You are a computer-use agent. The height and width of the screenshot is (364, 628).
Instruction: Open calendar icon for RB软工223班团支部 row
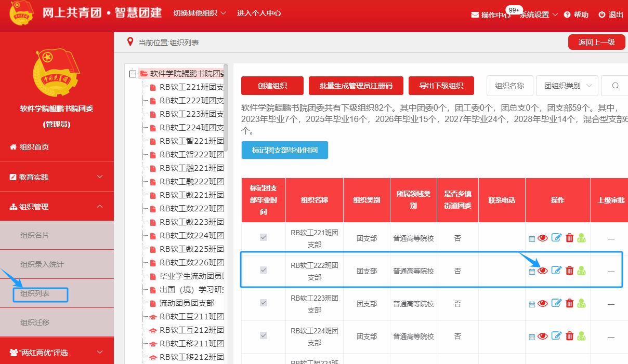click(532, 305)
